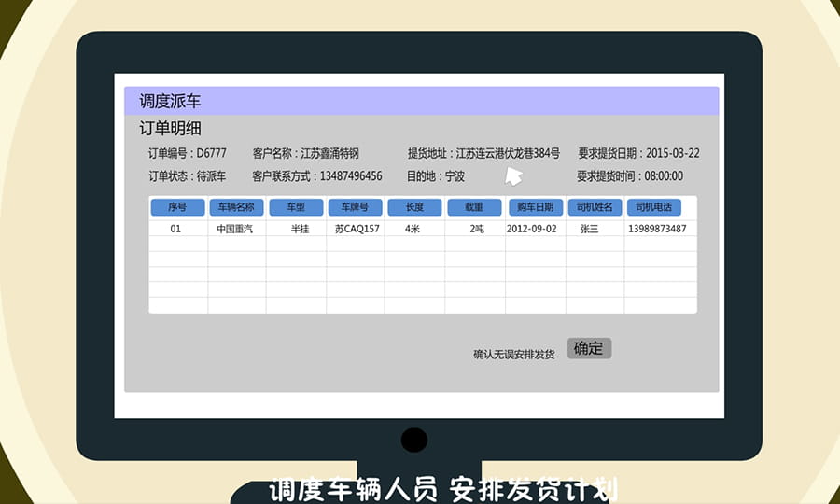The width and height of the screenshot is (840, 504).
Task: Click the 司机姓名 column header
Action: (595, 207)
